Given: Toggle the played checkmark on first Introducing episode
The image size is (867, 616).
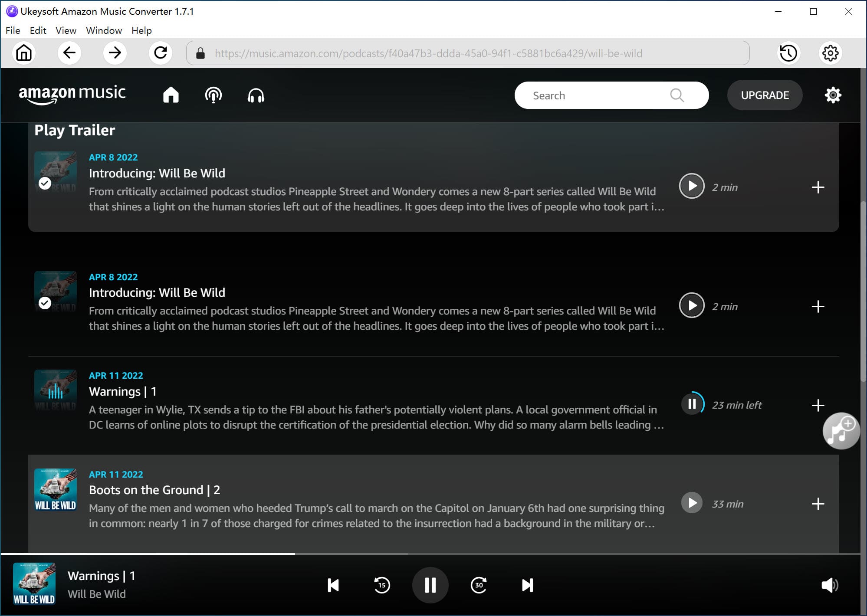Looking at the screenshot, I should pos(45,183).
